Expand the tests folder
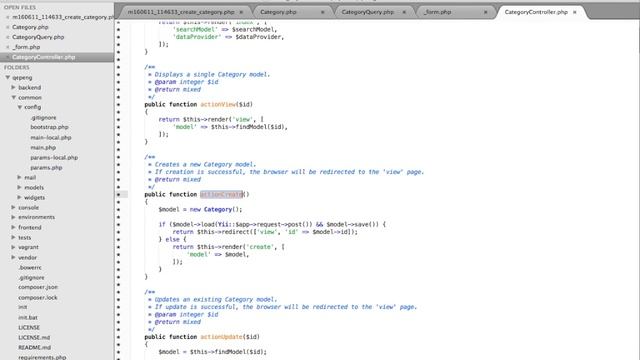The height and width of the screenshot is (360, 640). tap(13, 237)
